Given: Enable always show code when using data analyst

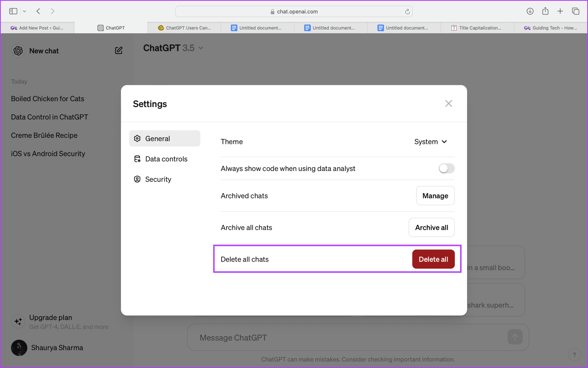Looking at the screenshot, I should pyautogui.click(x=446, y=168).
